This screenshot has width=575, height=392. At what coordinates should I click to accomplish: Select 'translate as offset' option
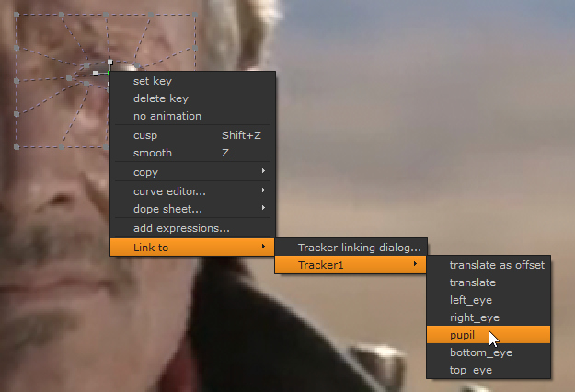(x=497, y=265)
